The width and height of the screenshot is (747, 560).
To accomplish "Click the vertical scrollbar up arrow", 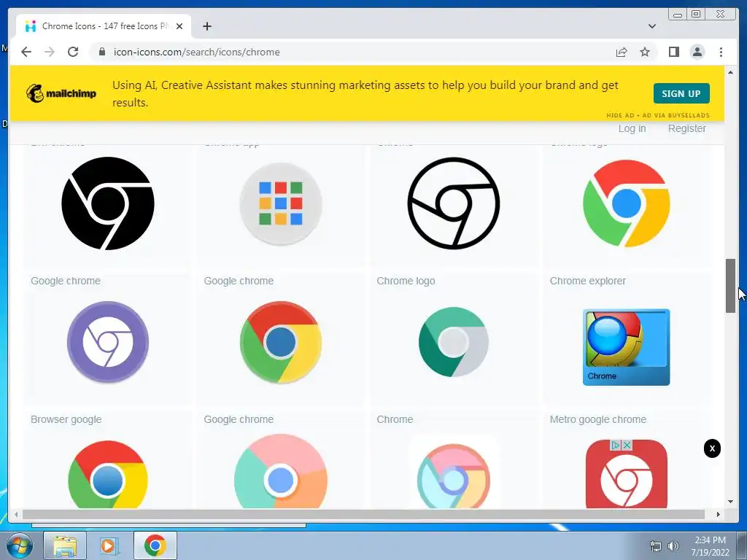I will (x=730, y=72).
